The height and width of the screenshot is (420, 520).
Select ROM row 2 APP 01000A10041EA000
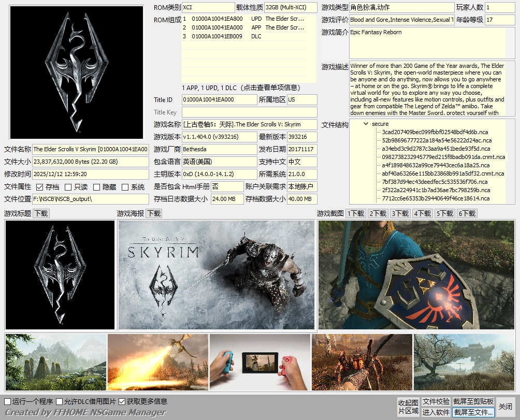244,27
